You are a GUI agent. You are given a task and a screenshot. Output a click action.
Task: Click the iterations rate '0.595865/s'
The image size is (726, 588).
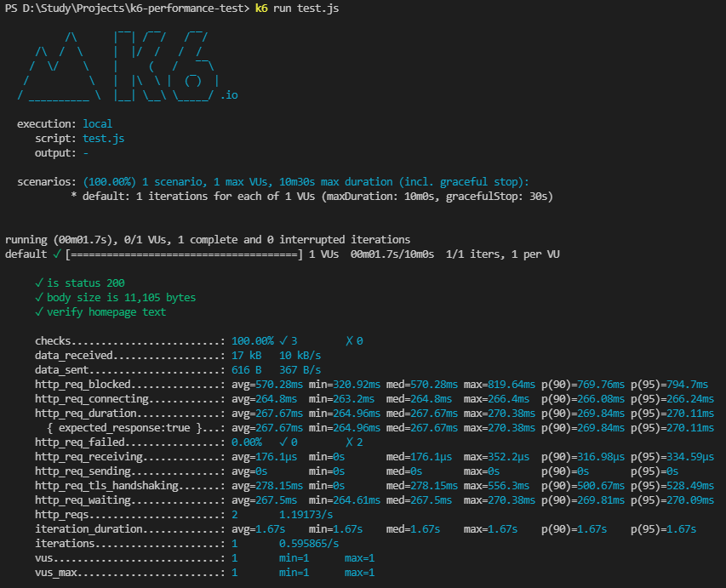309,544
